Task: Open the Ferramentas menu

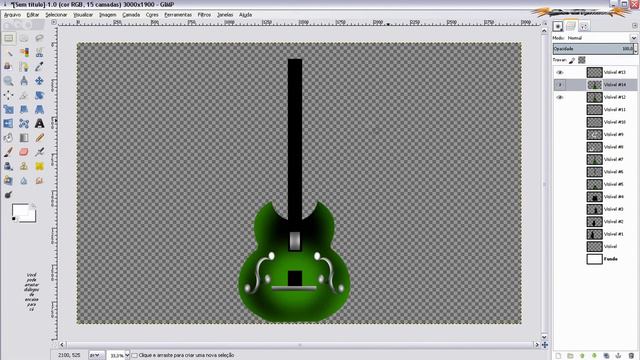Action: 178,15
